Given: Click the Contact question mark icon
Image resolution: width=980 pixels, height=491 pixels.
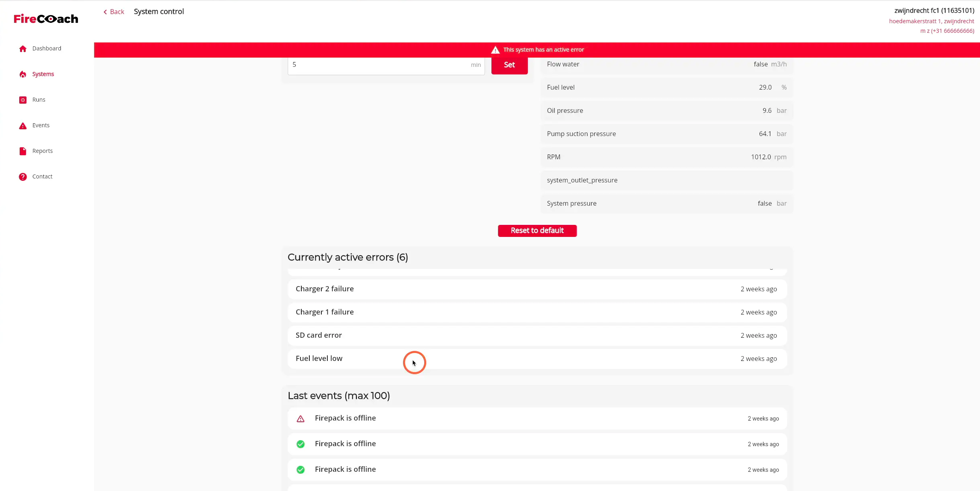Looking at the screenshot, I should (x=23, y=177).
